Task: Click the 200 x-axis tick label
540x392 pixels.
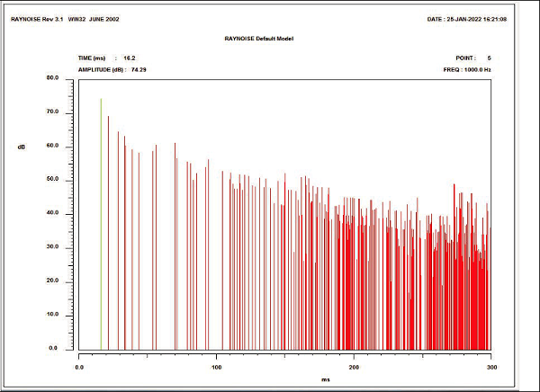Action: (x=354, y=367)
